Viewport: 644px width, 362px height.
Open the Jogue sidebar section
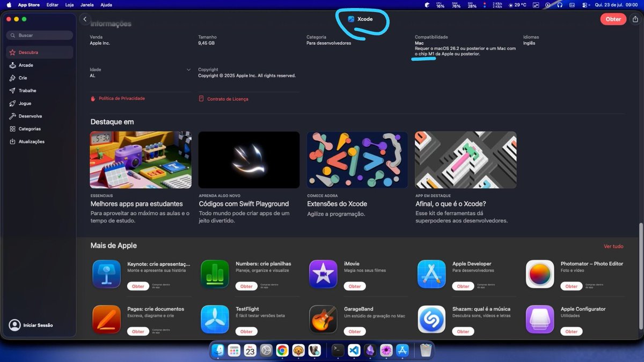pos(40,104)
